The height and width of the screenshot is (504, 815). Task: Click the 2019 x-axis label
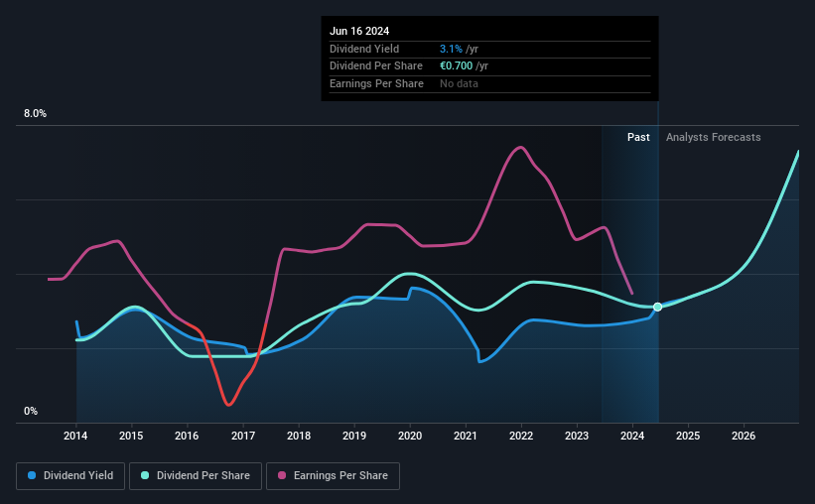click(354, 436)
